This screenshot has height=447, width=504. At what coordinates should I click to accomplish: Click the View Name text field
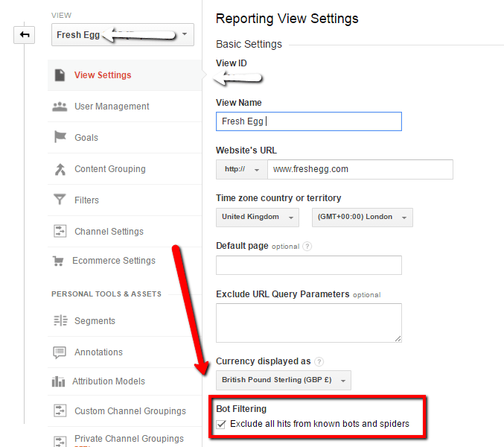point(308,121)
